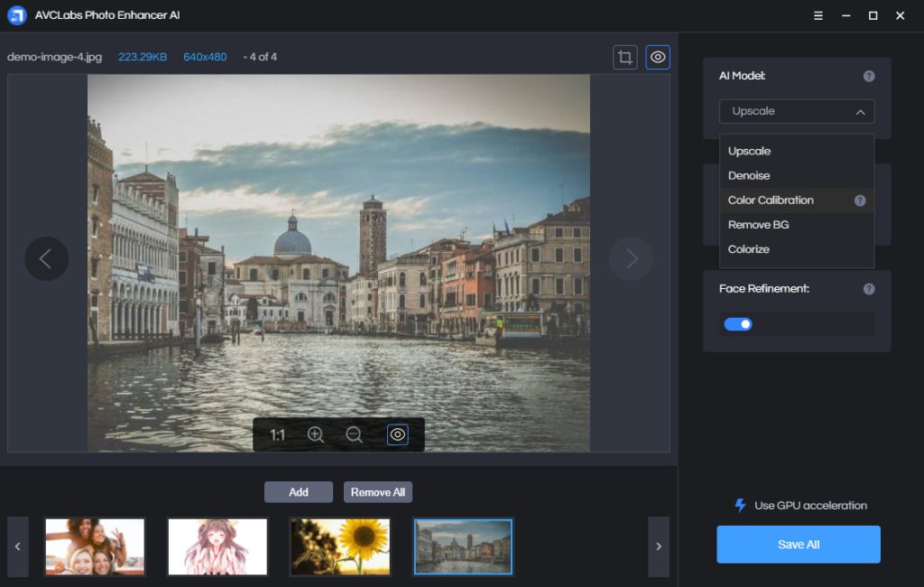Open the hamburger menu in title bar
This screenshot has width=924, height=587.
point(818,15)
